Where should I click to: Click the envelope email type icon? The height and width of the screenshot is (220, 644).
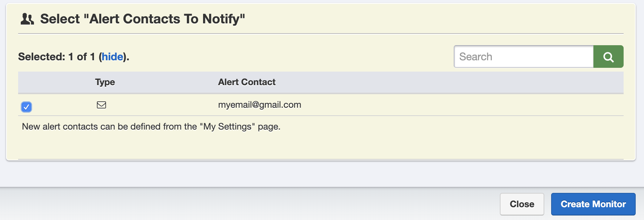point(102,105)
